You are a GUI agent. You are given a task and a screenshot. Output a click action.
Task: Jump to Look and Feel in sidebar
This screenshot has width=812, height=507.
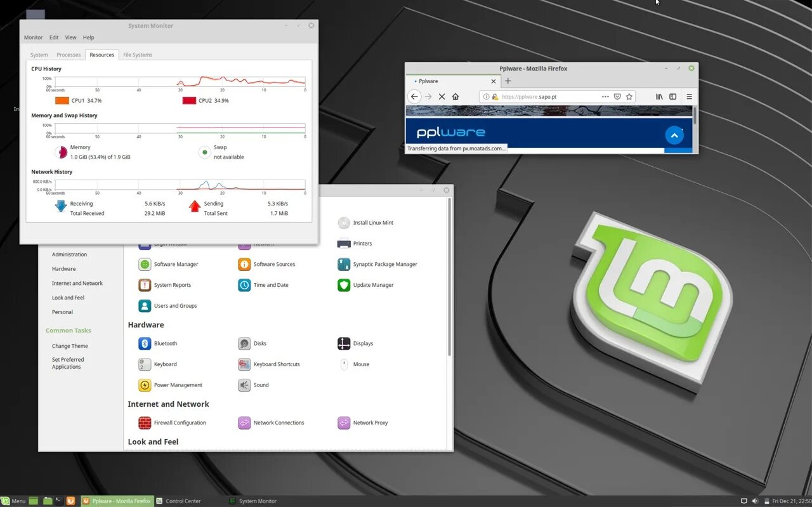[x=68, y=298]
